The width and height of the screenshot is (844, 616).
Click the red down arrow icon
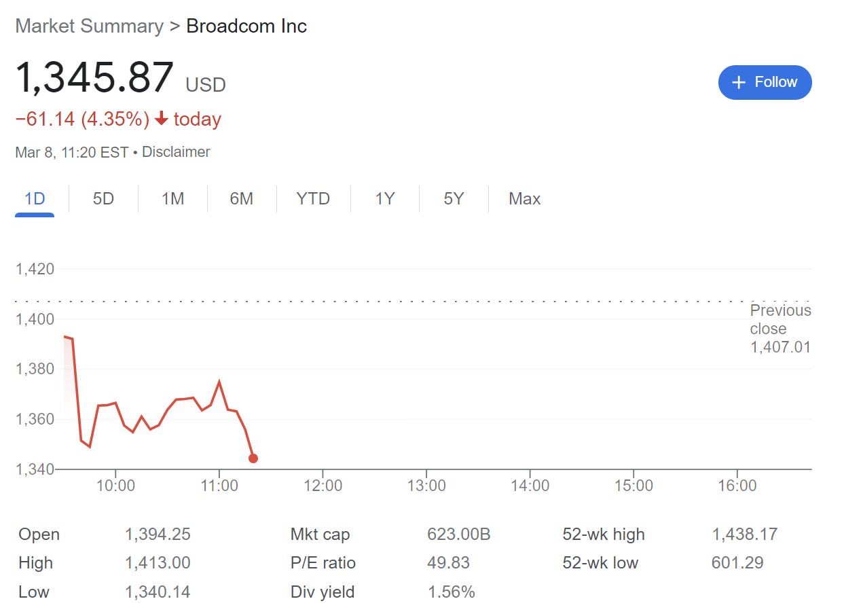pos(161,119)
